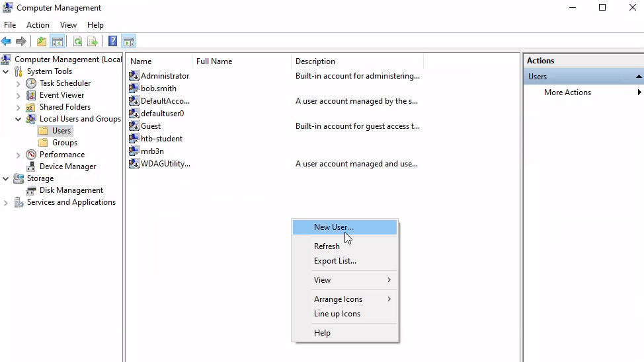
Task: Toggle Show/Hide Console Tree toolbar icon
Action: pos(58,42)
